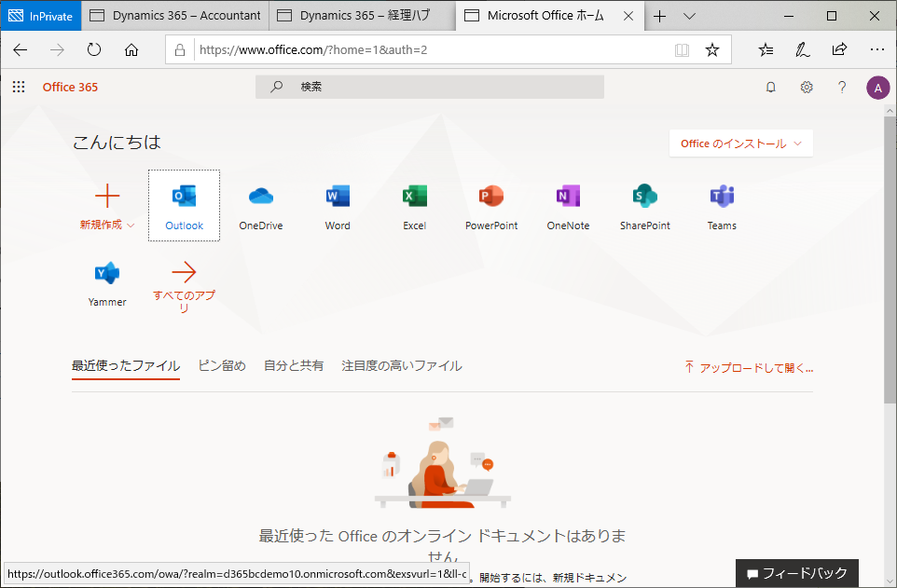Image resolution: width=897 pixels, height=588 pixels.
Task: Open the Yammer app
Action: pos(107,283)
